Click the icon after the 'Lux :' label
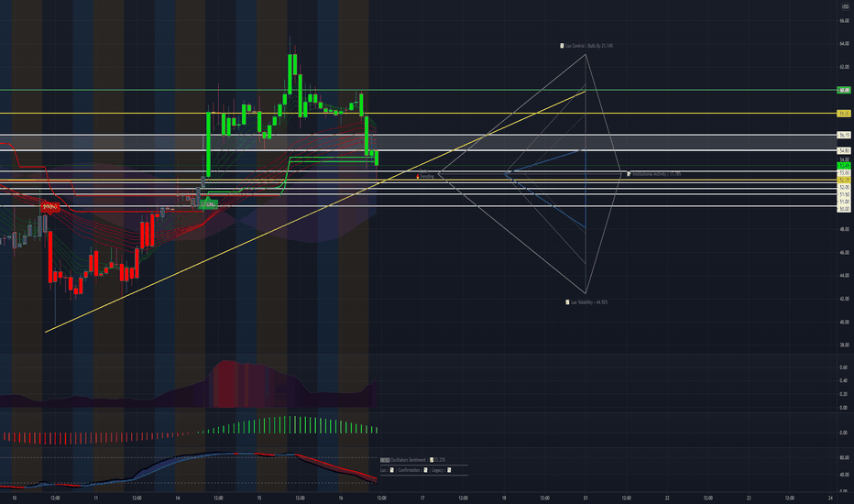The image size is (854, 504). (x=391, y=470)
